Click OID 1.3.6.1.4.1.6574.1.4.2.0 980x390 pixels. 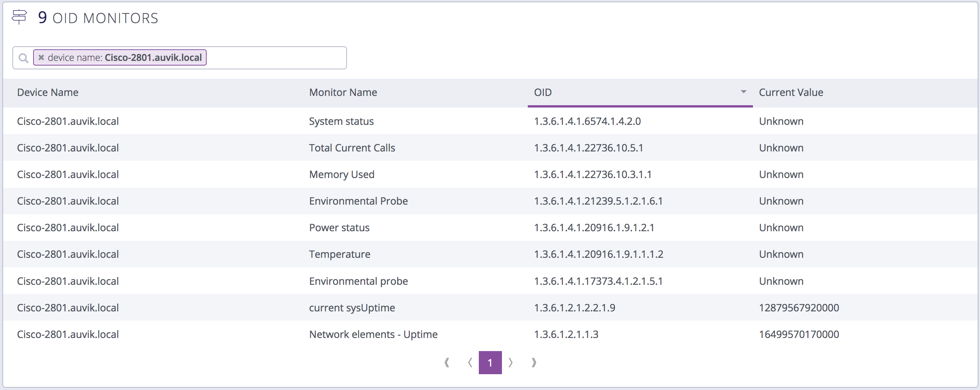coord(588,121)
